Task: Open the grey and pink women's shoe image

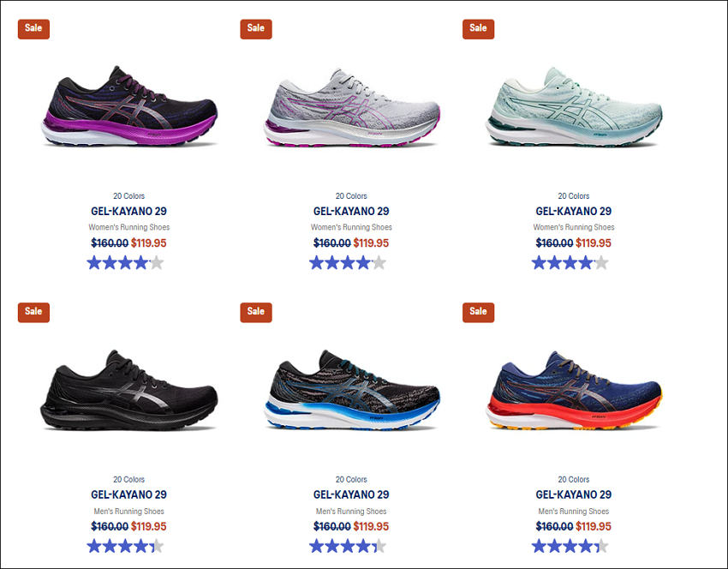Action: tap(351, 107)
